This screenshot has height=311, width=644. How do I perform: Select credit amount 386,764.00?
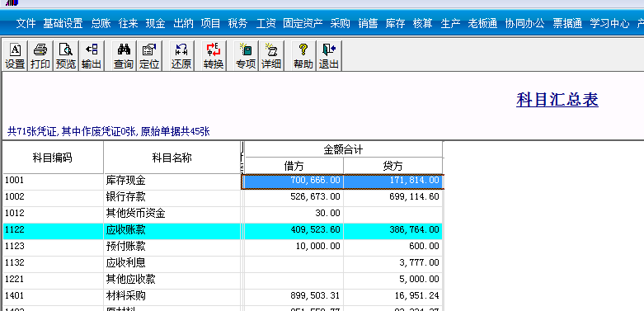tap(393, 230)
